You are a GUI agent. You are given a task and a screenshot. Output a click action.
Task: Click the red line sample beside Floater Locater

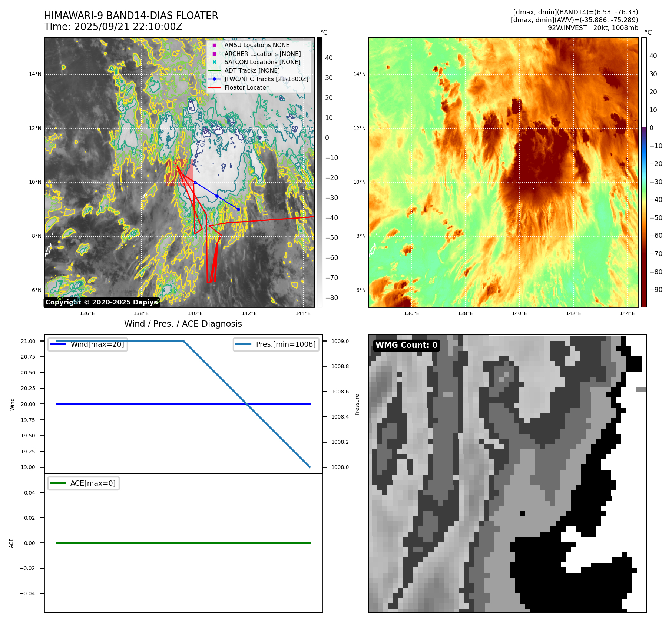click(214, 88)
